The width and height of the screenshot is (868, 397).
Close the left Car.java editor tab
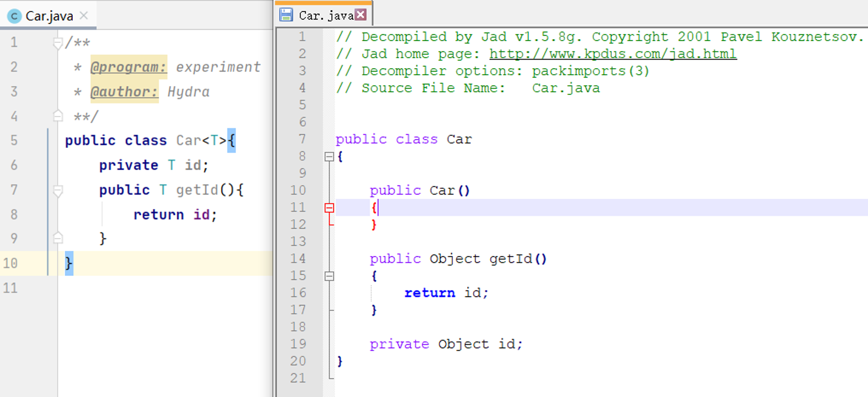pos(84,16)
